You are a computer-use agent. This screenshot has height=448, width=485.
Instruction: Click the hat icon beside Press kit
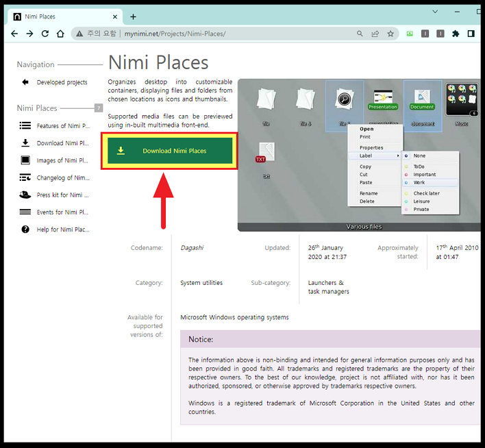coord(25,195)
